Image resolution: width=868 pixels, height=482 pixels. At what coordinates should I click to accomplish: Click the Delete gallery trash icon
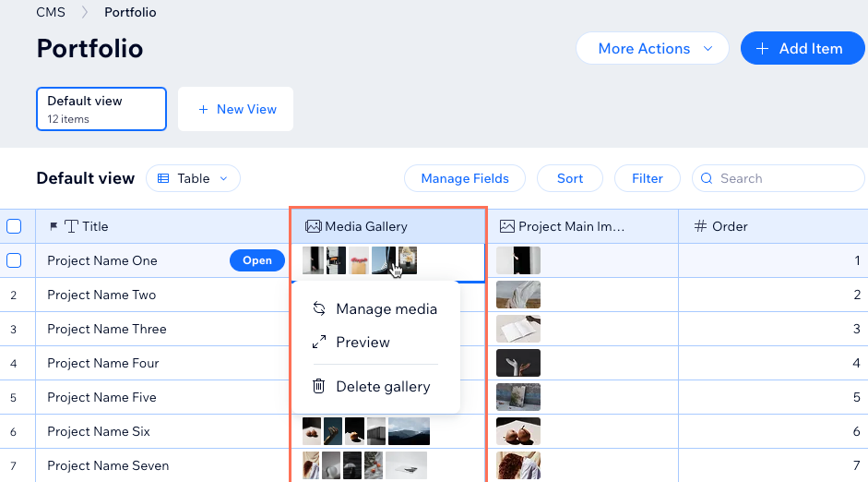319,386
